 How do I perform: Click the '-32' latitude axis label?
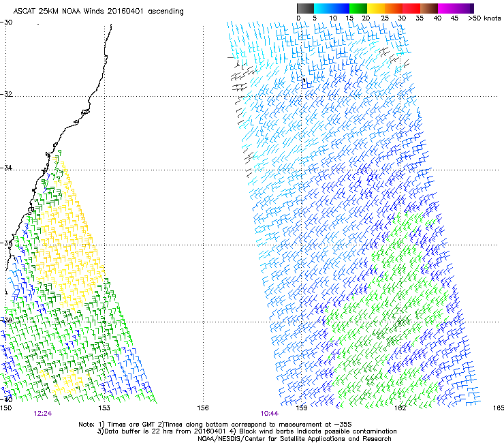6,94
